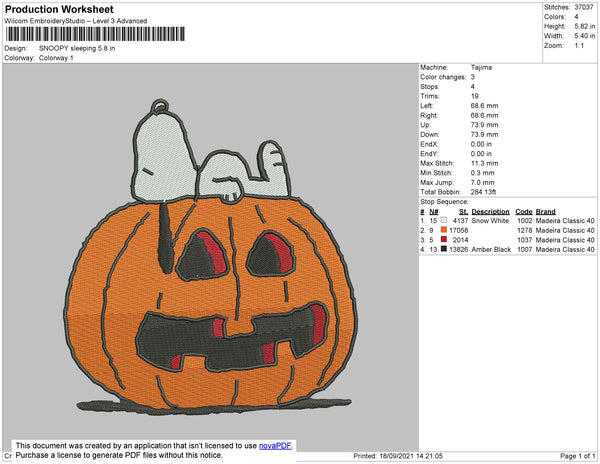Click the 'Production Worksheet' title
The height and width of the screenshot is (464, 600).
[59, 9]
